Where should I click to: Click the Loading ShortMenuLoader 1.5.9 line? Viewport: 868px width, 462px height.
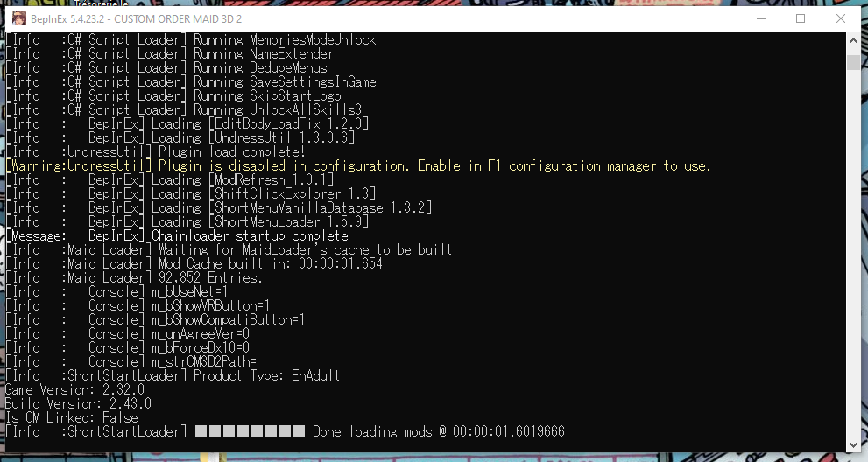[187, 222]
